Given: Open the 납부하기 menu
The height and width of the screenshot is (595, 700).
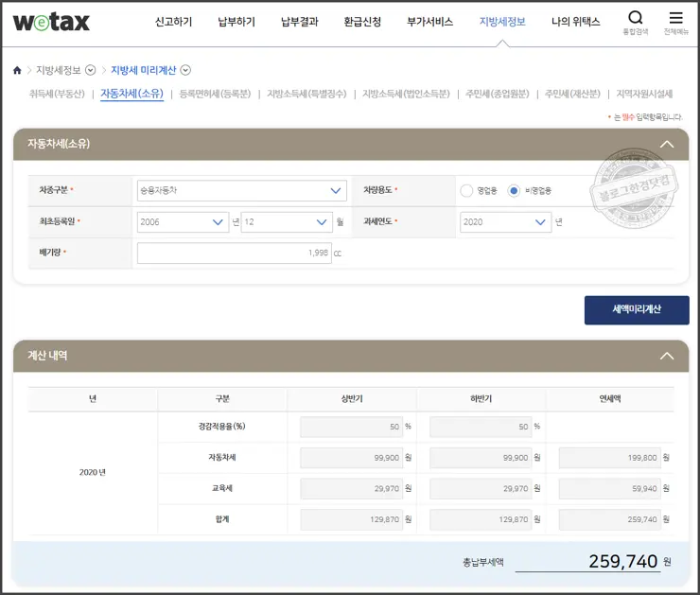Looking at the screenshot, I should coord(236,22).
